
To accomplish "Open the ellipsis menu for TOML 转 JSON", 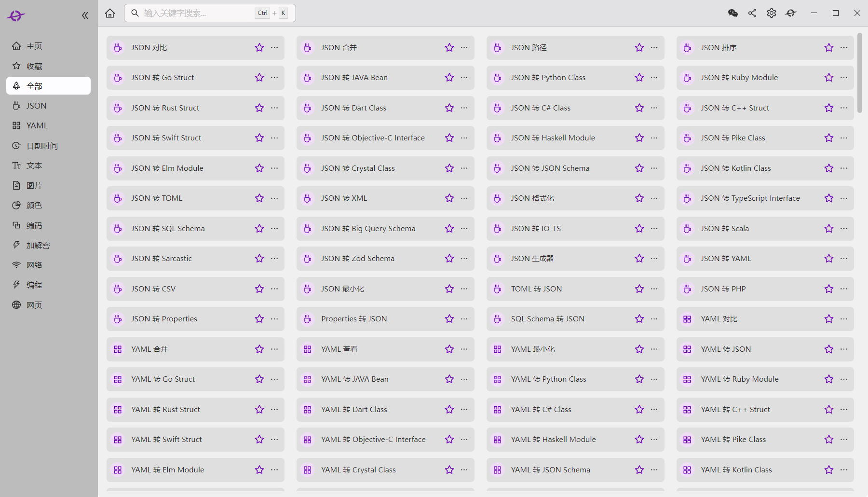I will point(654,289).
